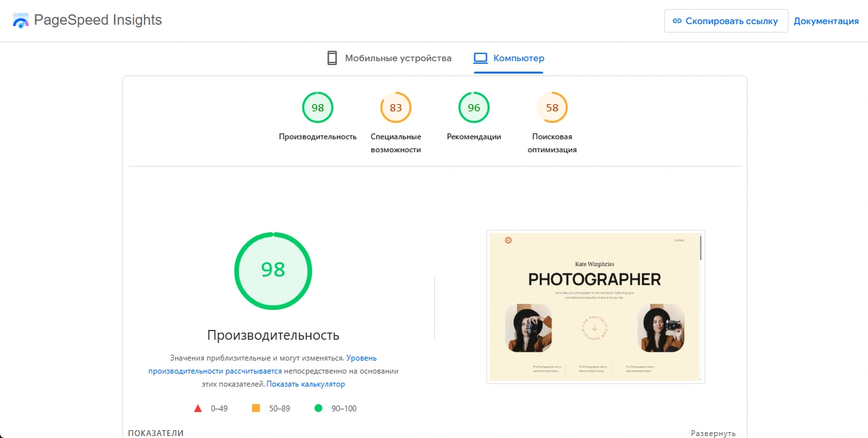Select the 83 Специальные возможности score gauge
Screen dimensions: 868x438
(396, 108)
